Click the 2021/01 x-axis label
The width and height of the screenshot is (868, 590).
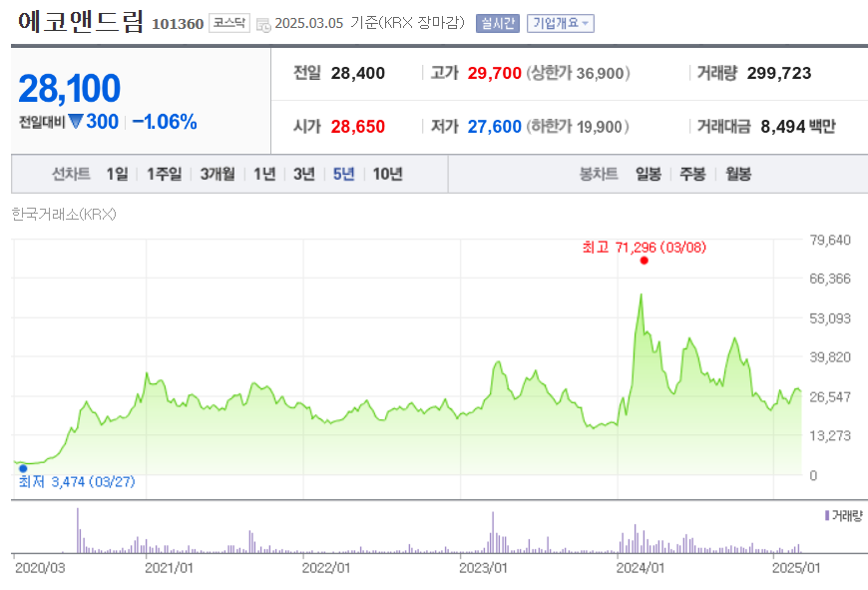[169, 568]
